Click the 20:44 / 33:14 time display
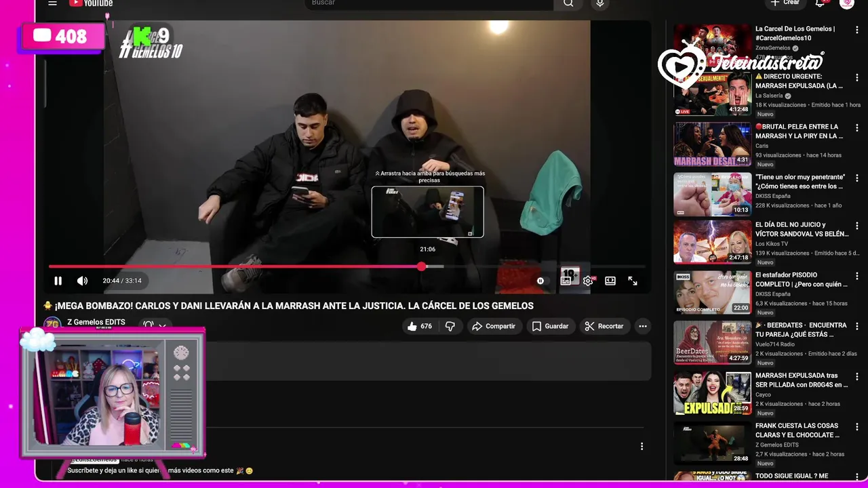Image resolution: width=868 pixels, height=488 pixels. tap(122, 281)
